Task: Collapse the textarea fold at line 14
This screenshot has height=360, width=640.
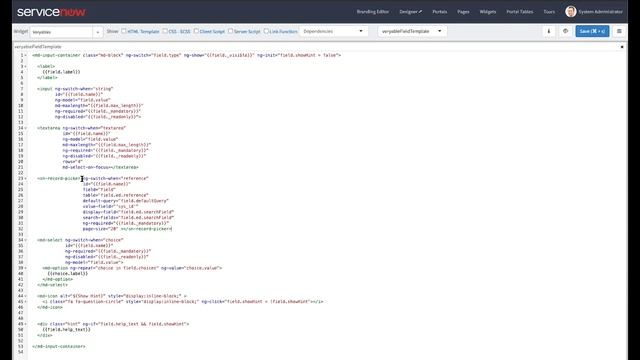Action: [26, 128]
